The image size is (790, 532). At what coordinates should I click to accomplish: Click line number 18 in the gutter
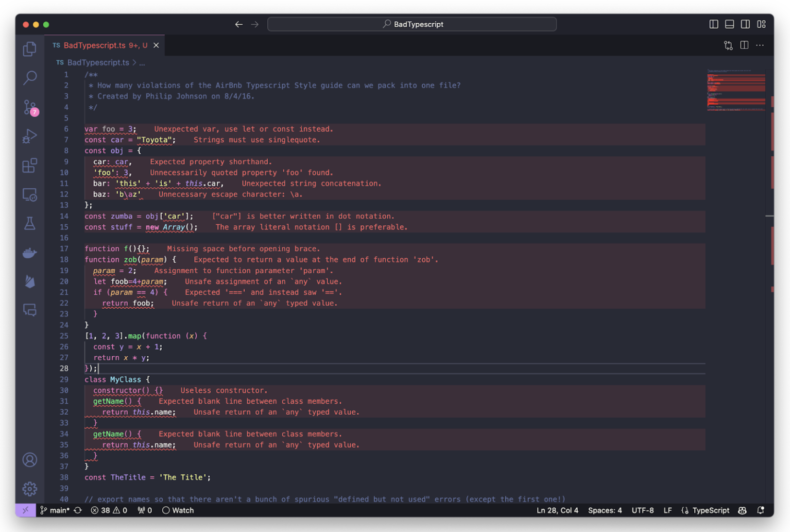[x=64, y=260]
